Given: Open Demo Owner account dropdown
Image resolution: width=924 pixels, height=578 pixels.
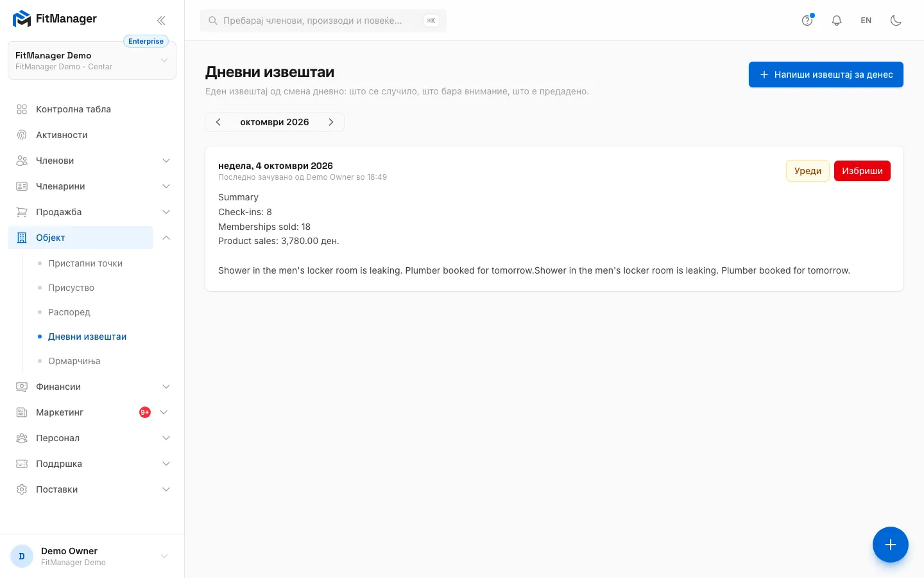Looking at the screenshot, I should 92,556.
